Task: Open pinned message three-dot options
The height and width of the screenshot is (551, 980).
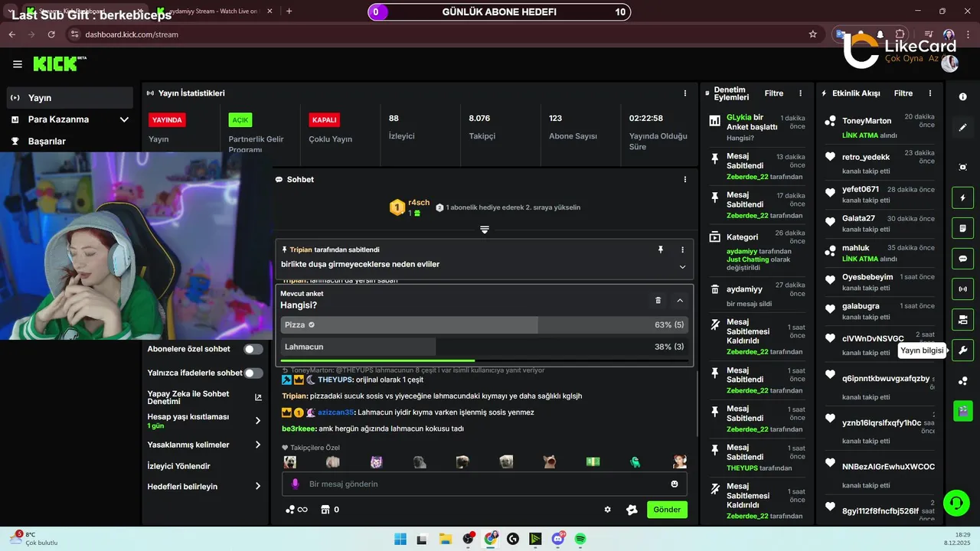Action: 683,249
